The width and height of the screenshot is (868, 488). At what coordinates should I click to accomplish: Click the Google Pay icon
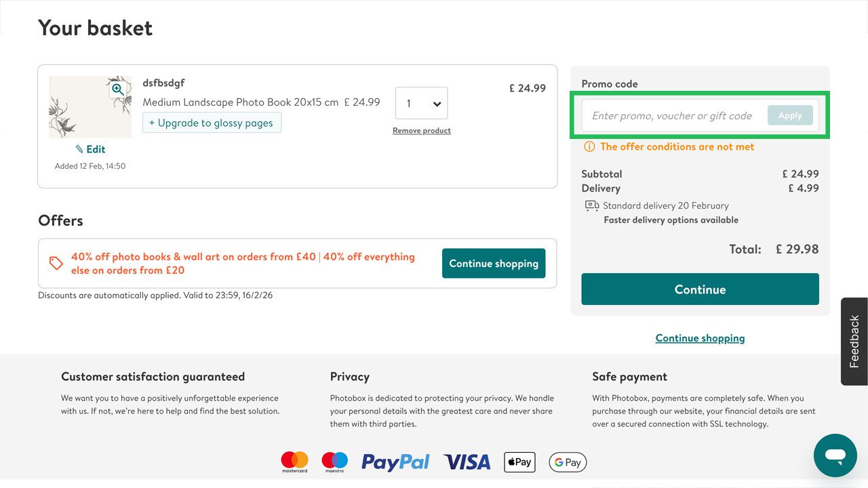(x=568, y=462)
